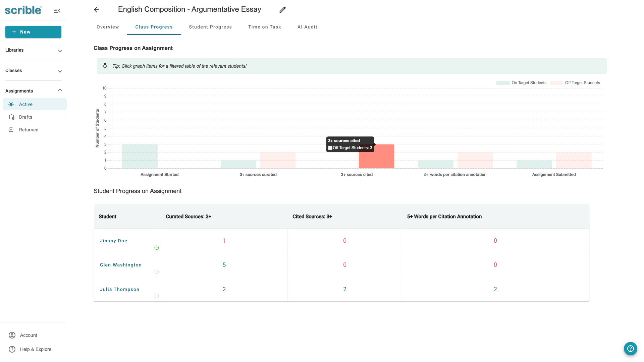Image resolution: width=644 pixels, height=362 pixels.
Task: Toggle Off Target Students legend
Action: pyautogui.click(x=575, y=83)
